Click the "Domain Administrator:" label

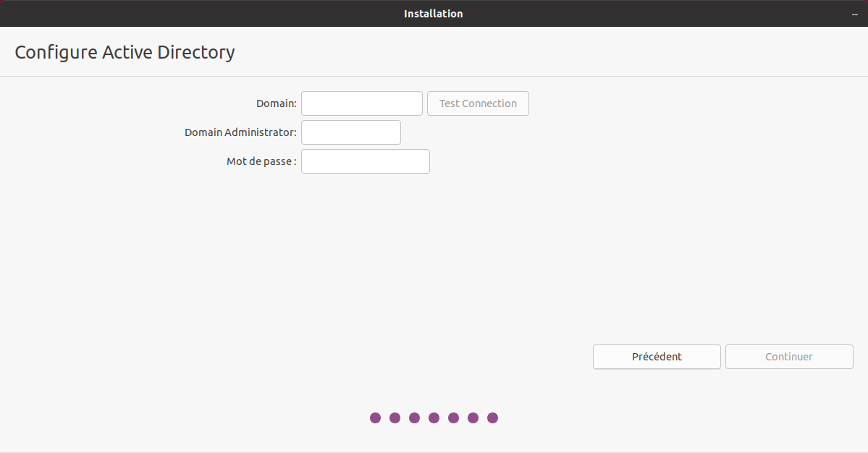click(240, 132)
